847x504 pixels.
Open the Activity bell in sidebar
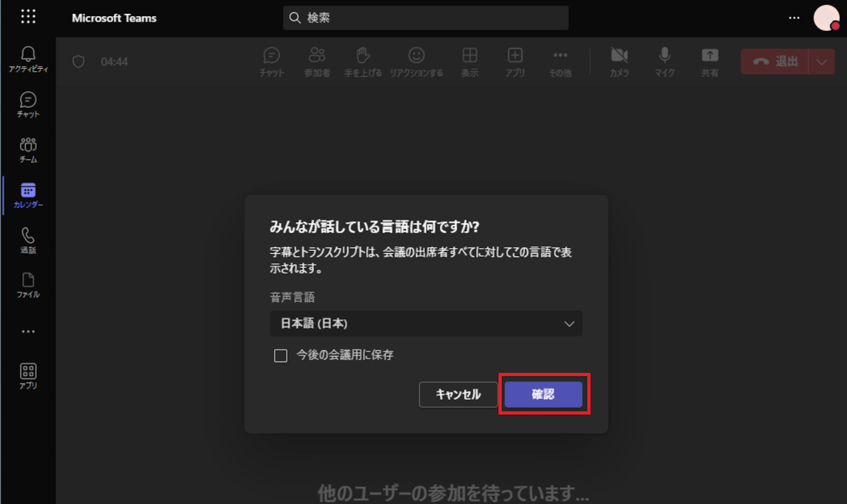(x=28, y=59)
